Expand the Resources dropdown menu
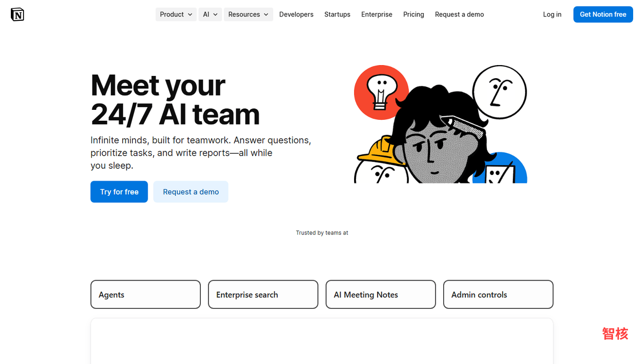Image resolution: width=644 pixels, height=364 pixels. (248, 15)
